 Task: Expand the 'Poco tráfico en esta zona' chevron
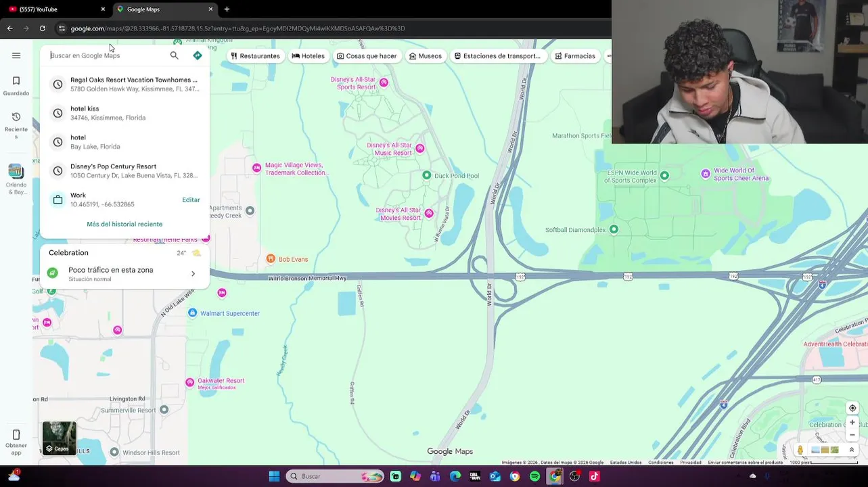[193, 274]
